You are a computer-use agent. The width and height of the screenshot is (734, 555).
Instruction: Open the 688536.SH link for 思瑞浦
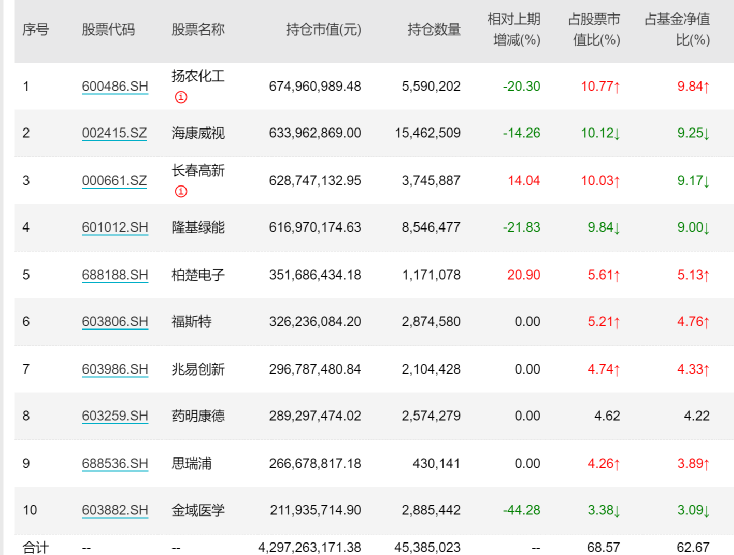coord(115,463)
